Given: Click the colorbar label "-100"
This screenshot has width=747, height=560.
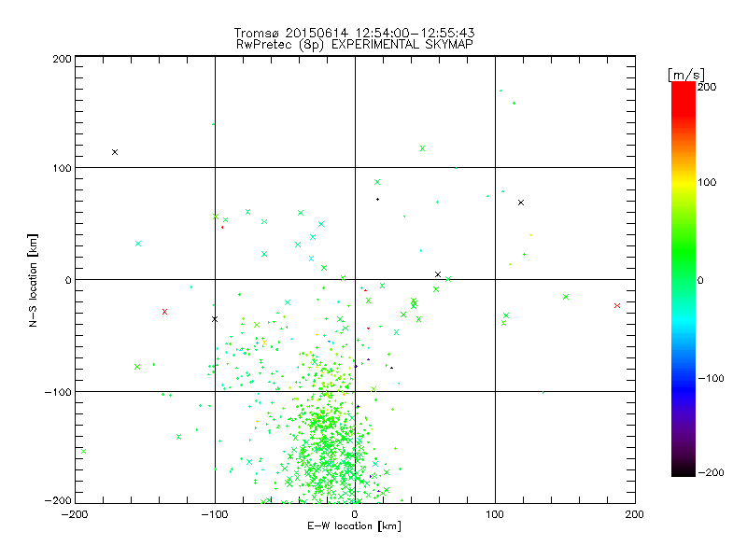Looking at the screenshot, I should [x=711, y=378].
